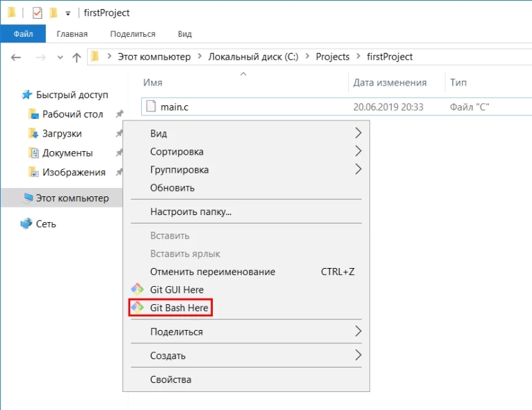The width and height of the screenshot is (532, 410).
Task: Click the Quick access star icon
Action: pos(27,95)
